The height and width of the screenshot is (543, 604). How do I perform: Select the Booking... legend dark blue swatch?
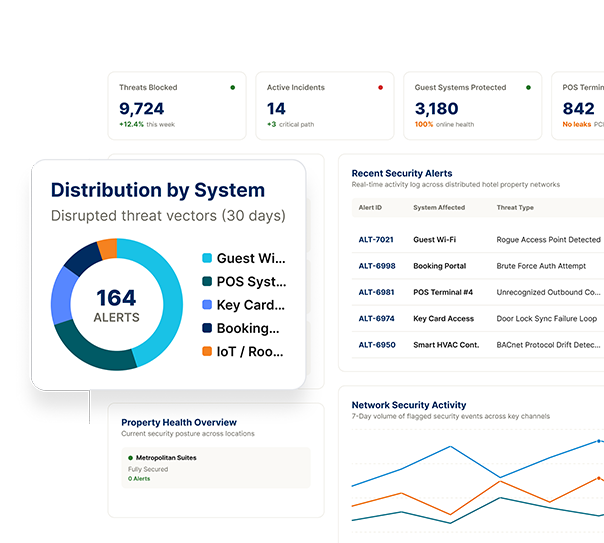[207, 328]
